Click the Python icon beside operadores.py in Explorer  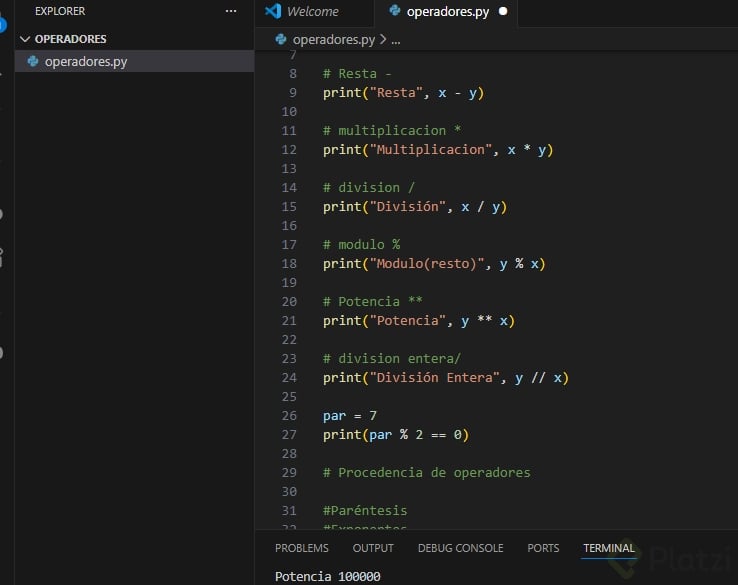[33, 61]
